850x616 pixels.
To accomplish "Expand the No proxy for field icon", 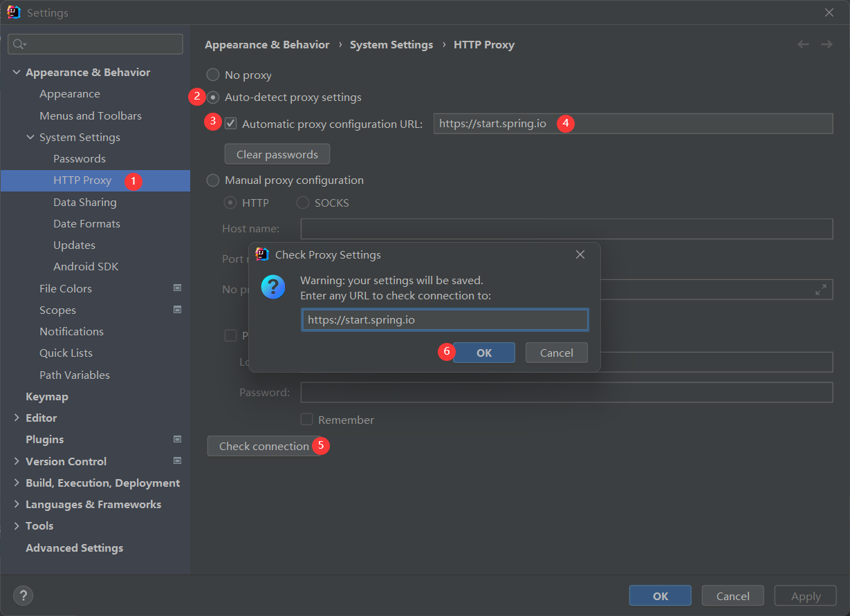I will click(x=821, y=290).
